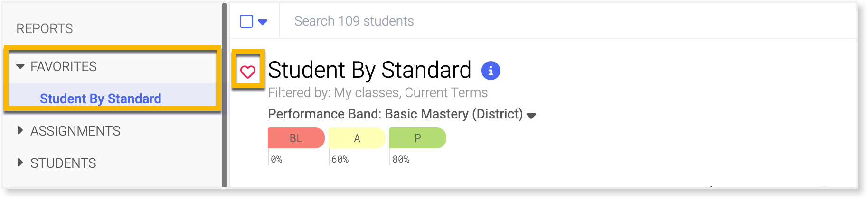Toggle the select-all students checkbox
The width and height of the screenshot is (868, 199).
[x=246, y=21]
